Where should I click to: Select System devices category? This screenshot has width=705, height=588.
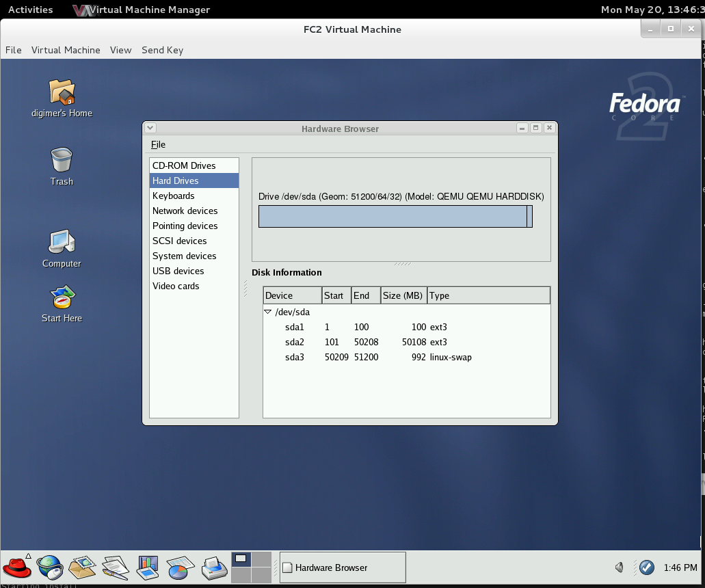194,256
